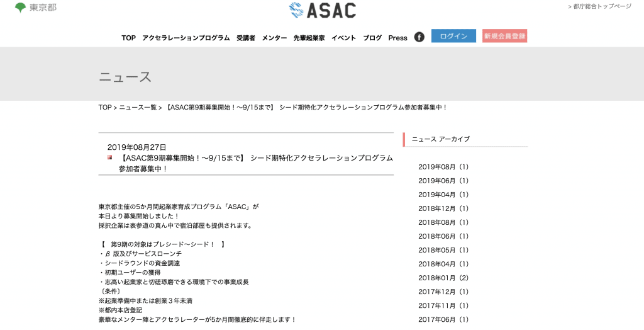The image size is (644, 330).
Task: Open archive 2018年08月（1）
Action: pos(443,222)
